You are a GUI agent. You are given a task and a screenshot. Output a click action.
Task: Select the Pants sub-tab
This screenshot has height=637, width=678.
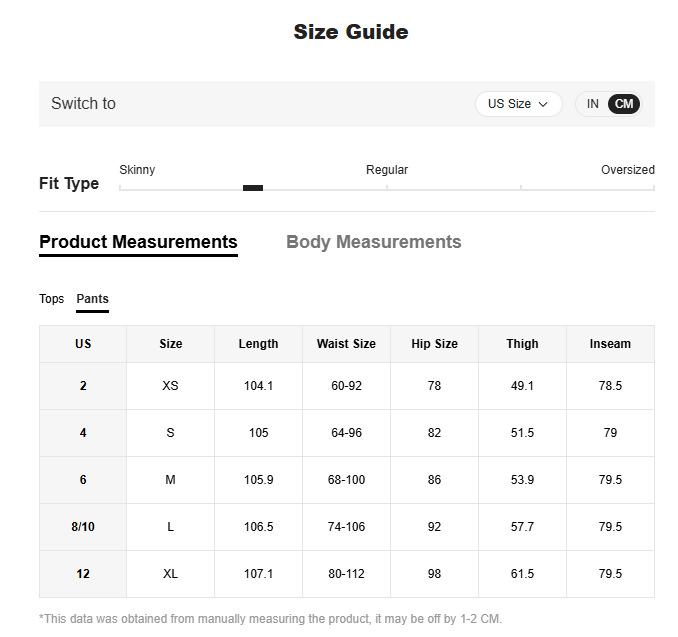click(92, 299)
